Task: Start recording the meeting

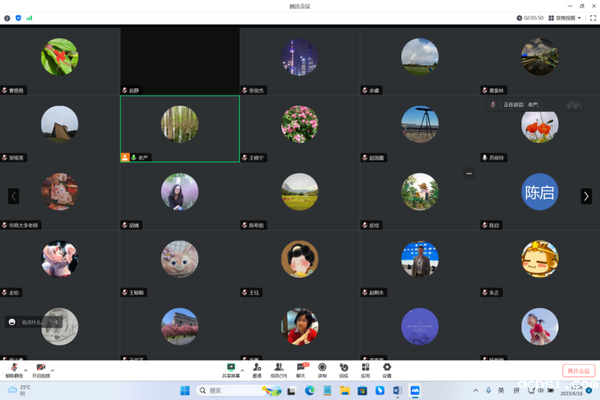Action: point(322,368)
